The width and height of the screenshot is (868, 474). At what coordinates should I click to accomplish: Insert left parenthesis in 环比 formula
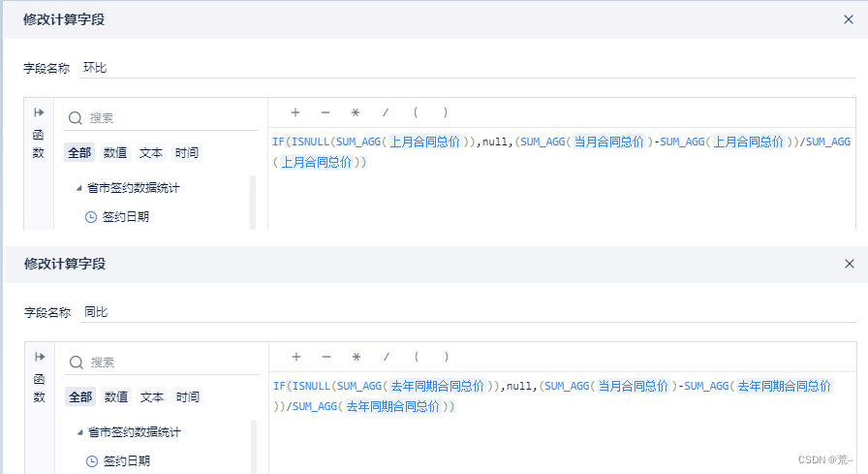tap(416, 112)
